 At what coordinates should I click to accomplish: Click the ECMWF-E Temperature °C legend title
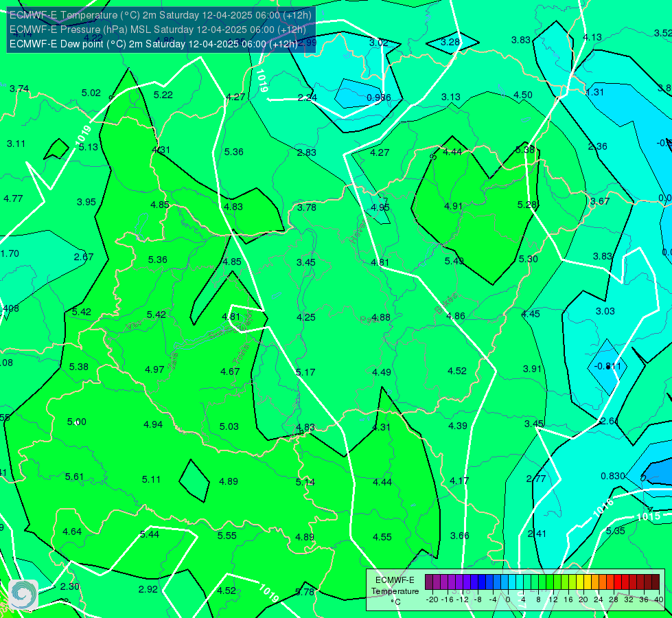(x=395, y=591)
